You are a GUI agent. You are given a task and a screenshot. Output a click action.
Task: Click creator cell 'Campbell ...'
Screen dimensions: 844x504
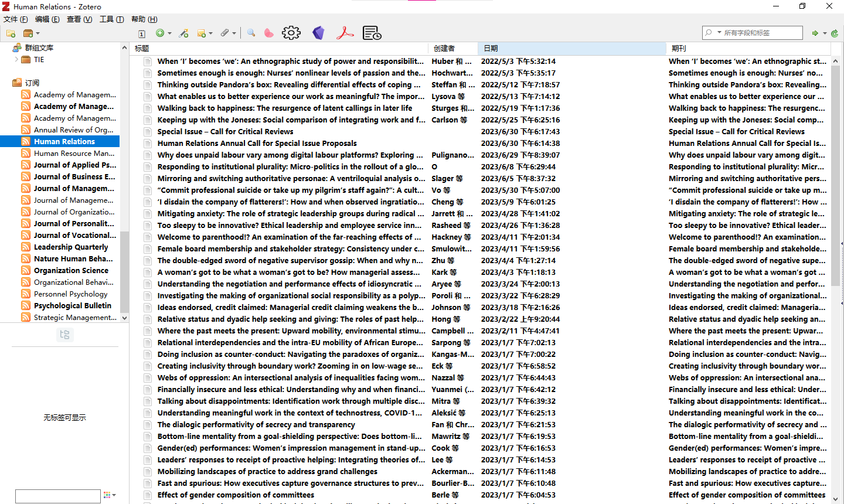452,331
